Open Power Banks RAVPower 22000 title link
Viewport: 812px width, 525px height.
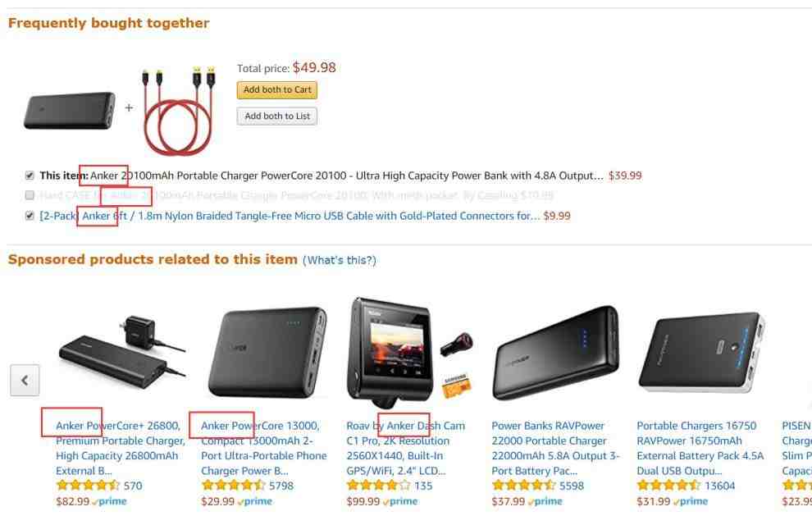pyautogui.click(x=555, y=449)
